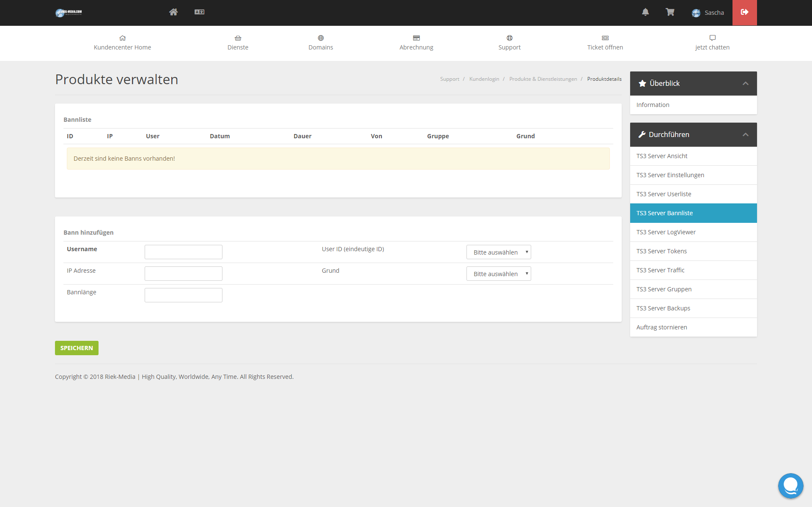Open the Grund dropdown
This screenshot has height=507, width=812.
499,274
